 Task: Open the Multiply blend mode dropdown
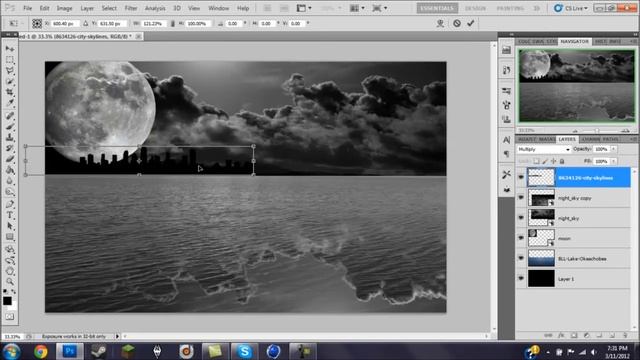(x=544, y=149)
